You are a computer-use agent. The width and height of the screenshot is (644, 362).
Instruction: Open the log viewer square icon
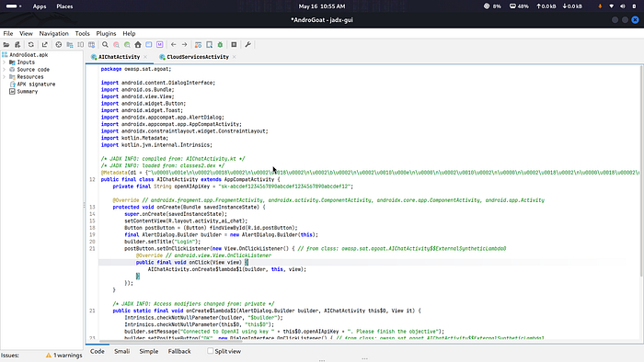click(234, 45)
